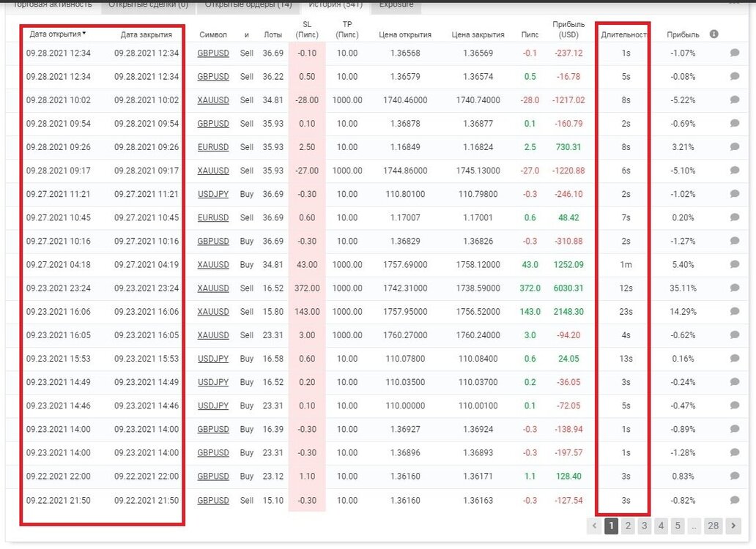Jump to last page 28
756x549 pixels.
point(713,526)
